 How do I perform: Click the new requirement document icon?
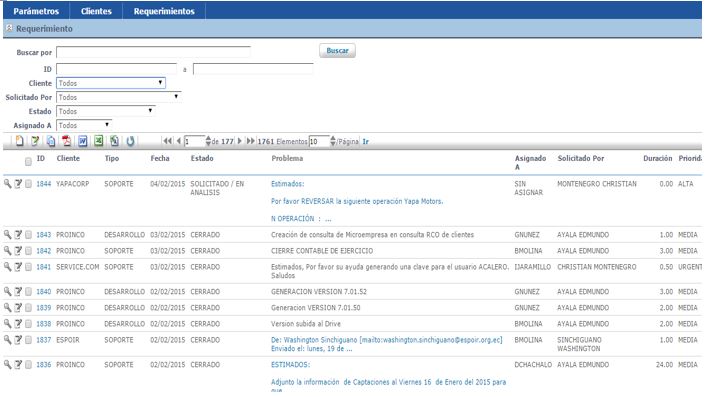coord(19,141)
